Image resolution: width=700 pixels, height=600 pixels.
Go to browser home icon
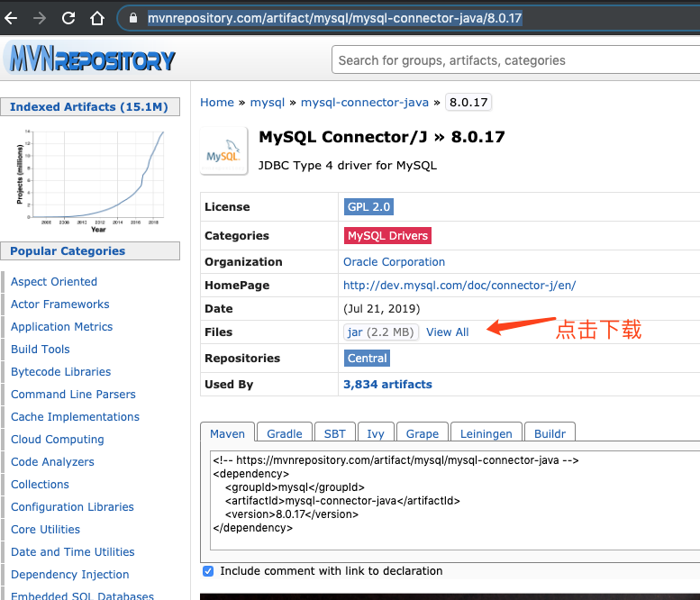[x=97, y=18]
